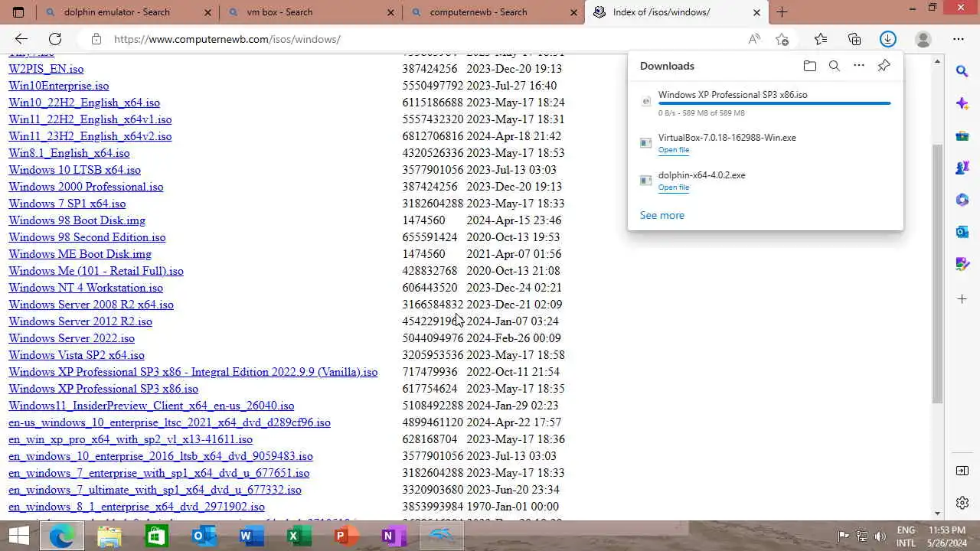Open Windows 98 Second Edition.iso link
The image size is (980, 551).
[87, 237]
